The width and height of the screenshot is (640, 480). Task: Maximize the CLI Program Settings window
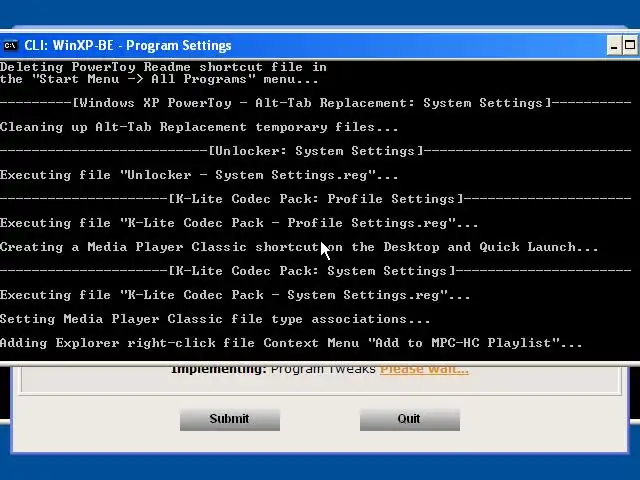pyautogui.click(x=630, y=46)
